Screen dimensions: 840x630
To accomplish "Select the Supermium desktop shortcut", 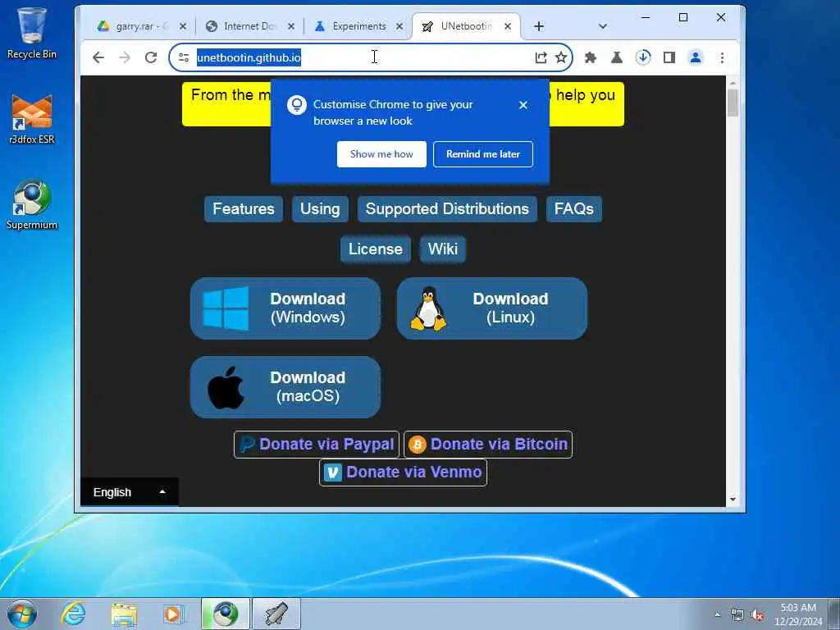I will tap(32, 204).
